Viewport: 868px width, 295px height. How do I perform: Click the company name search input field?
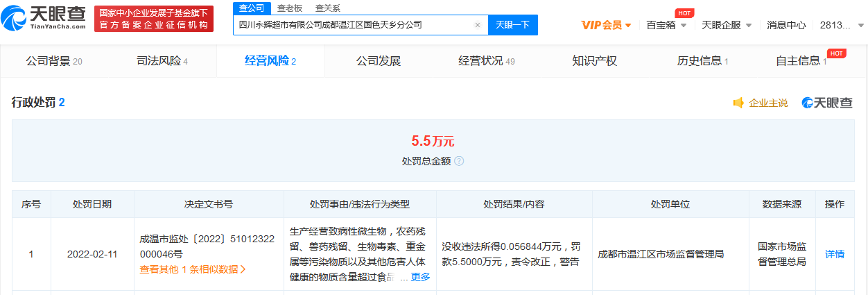tap(352, 25)
